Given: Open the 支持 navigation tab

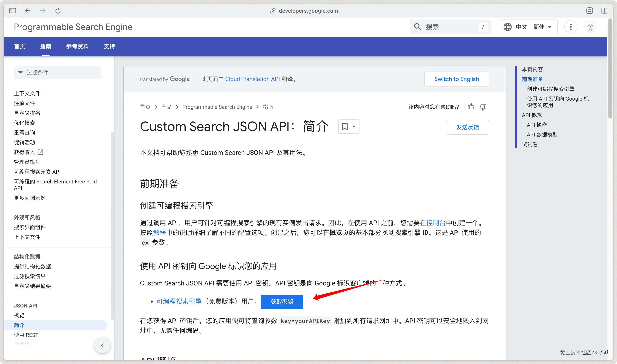Looking at the screenshot, I should [x=109, y=46].
